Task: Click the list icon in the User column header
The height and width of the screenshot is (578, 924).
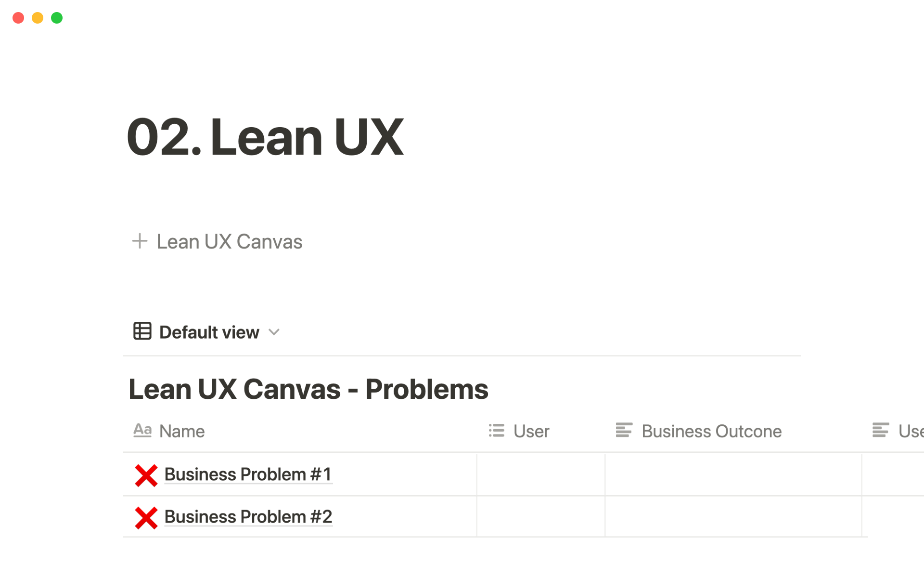Action: [497, 431]
